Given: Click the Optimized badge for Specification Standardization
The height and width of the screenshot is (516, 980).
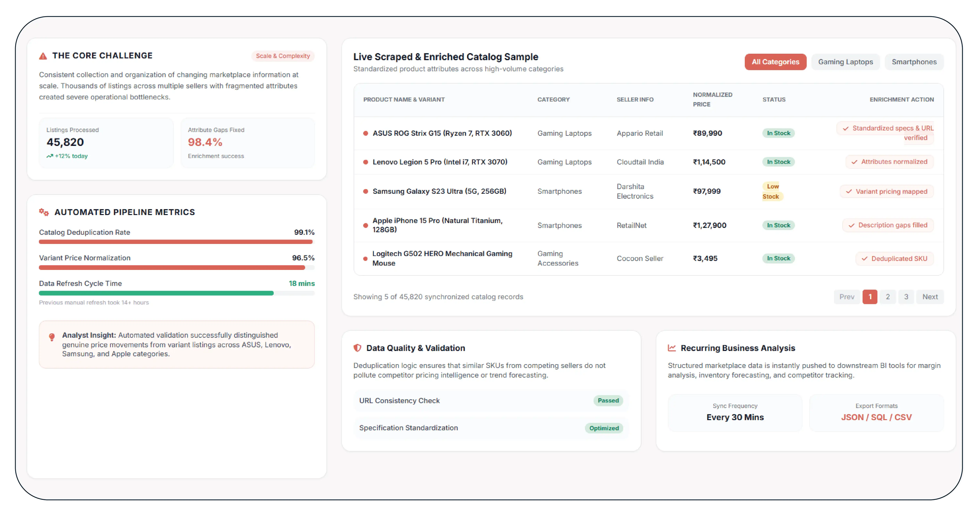Looking at the screenshot, I should [x=604, y=428].
